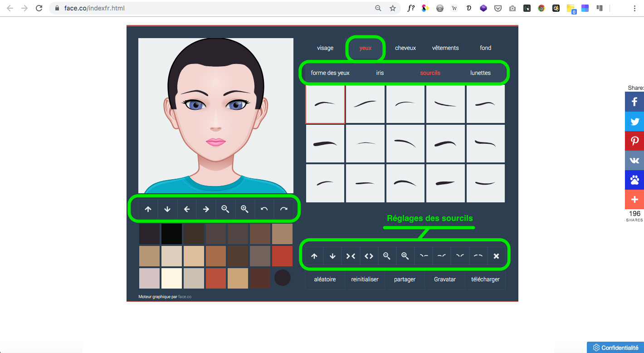
Task: Select the sourcils sub-tab
Action: click(x=430, y=73)
